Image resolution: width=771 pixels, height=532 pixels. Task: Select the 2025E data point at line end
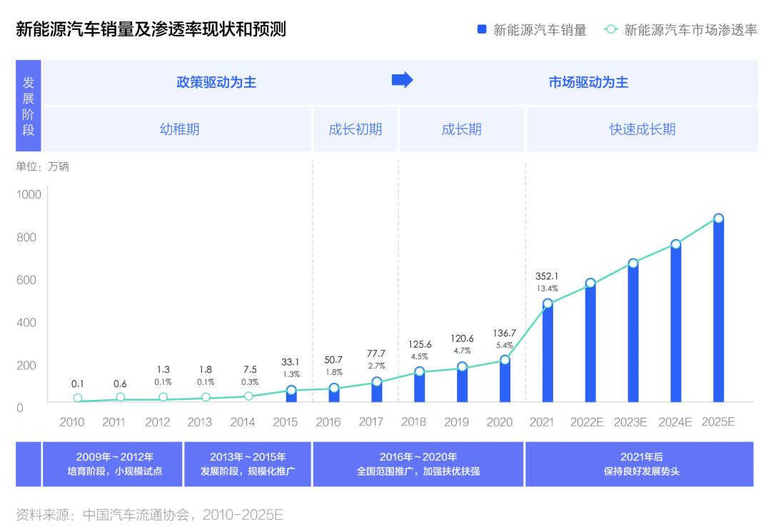(718, 219)
